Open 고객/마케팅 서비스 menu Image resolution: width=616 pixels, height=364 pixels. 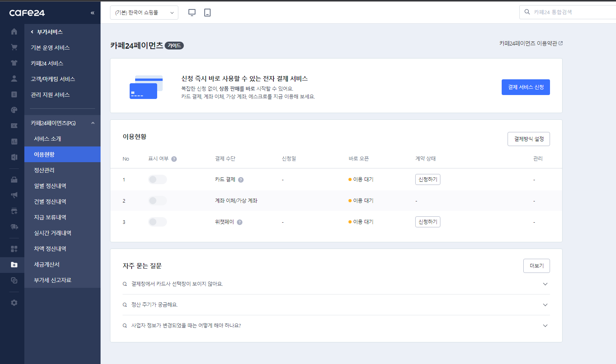[x=53, y=79]
